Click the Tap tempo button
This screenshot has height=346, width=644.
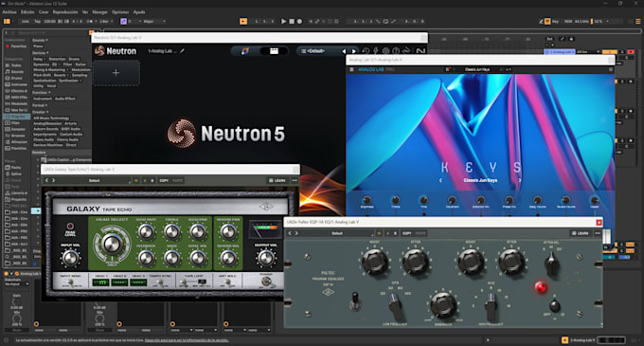point(37,21)
